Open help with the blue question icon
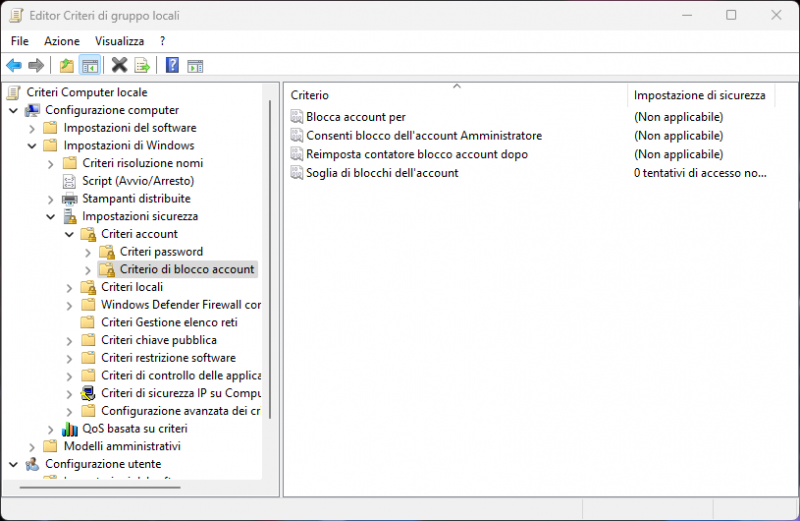The height and width of the screenshot is (521, 800). pos(172,65)
